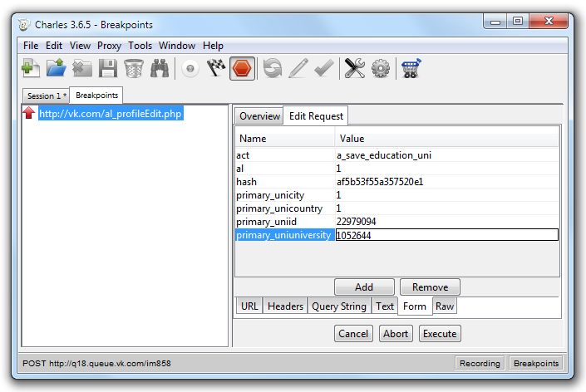Click the Value column header
This screenshot has height=392, width=586.
pyautogui.click(x=447, y=139)
